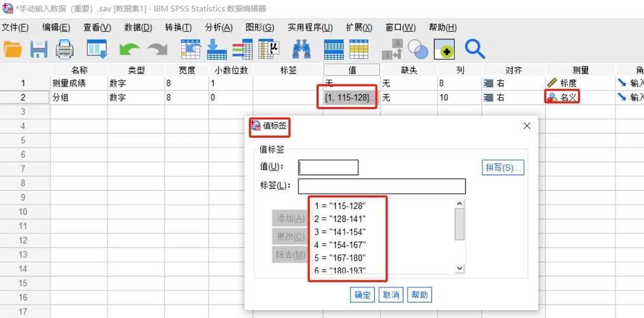Open the 文件(F) menu

pos(15,27)
